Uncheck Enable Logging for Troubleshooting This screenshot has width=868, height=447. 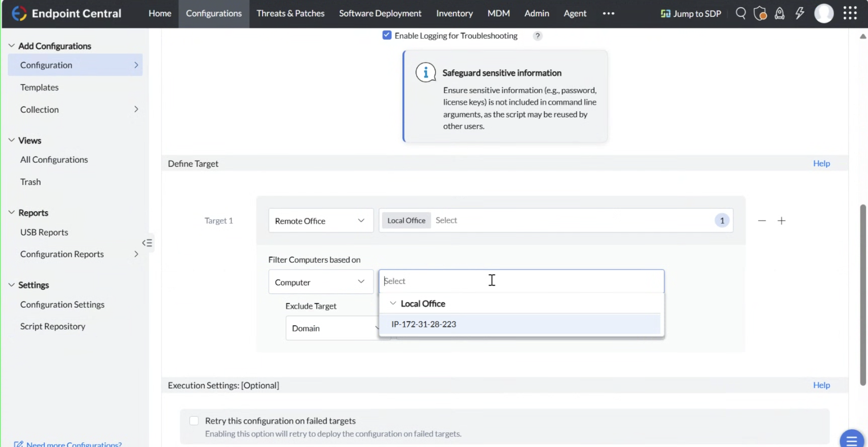coord(387,36)
